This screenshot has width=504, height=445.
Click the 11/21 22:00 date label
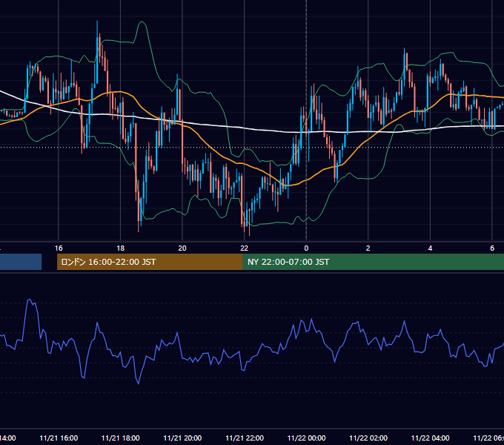245,438
